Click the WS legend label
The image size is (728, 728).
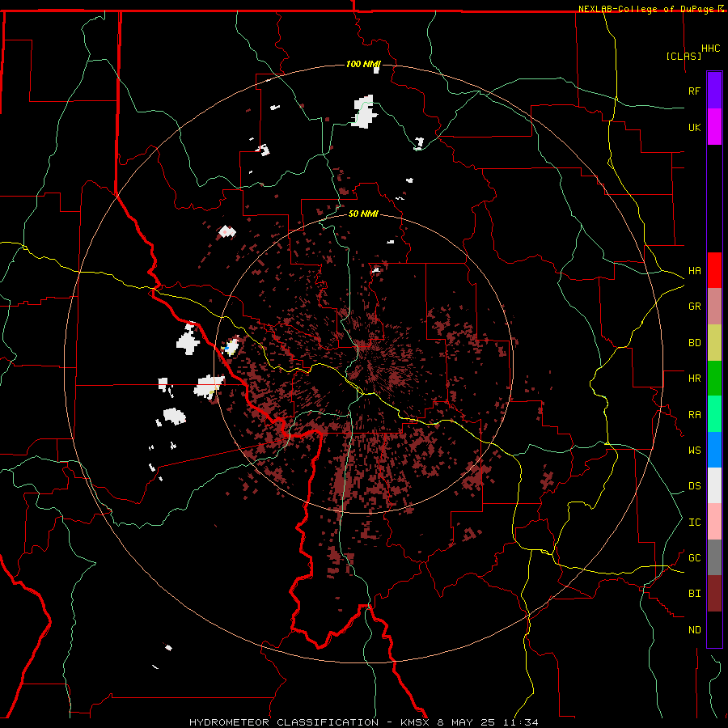click(x=694, y=451)
